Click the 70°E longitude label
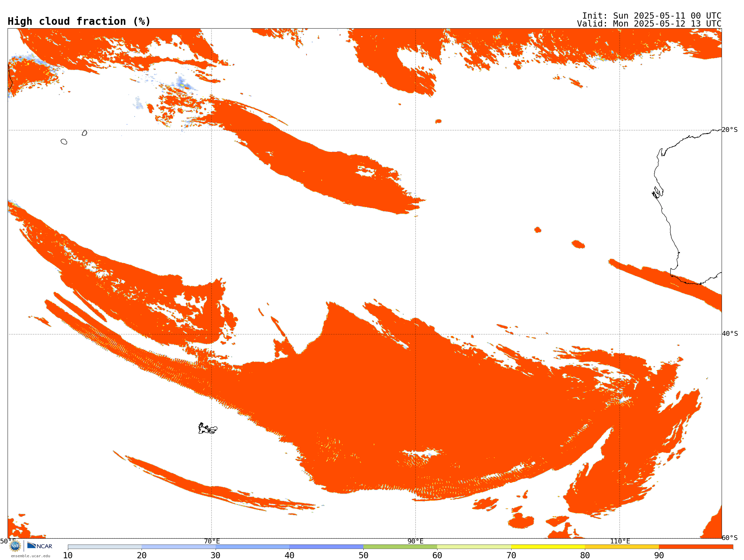Screen dimensions: 744x560 tap(212, 541)
